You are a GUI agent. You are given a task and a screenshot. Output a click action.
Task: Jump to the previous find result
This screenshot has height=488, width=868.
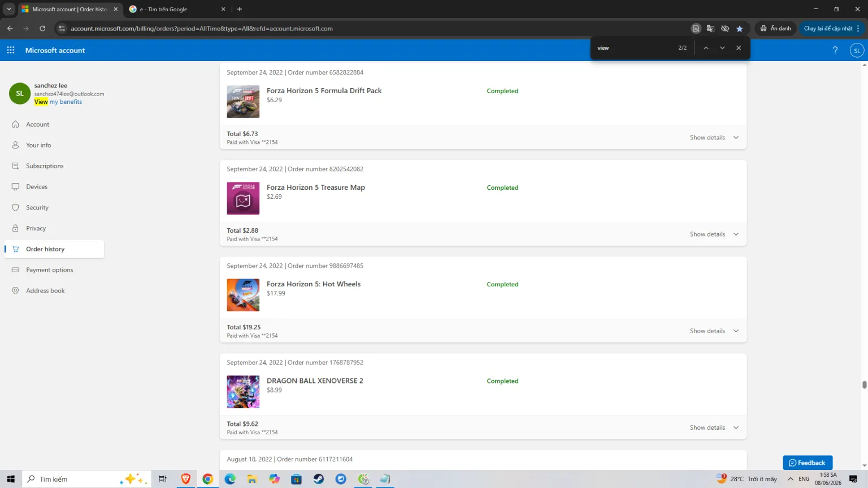(x=706, y=48)
